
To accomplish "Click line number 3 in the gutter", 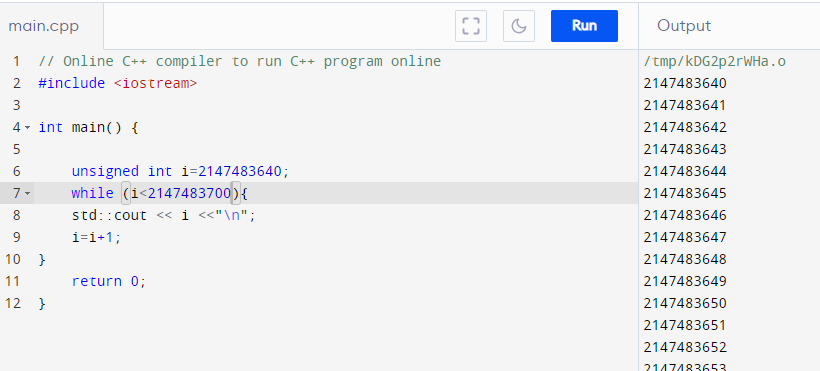I will (16, 105).
